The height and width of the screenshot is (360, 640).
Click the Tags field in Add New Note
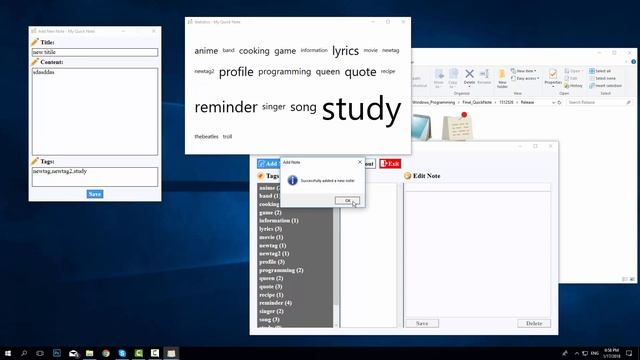(95, 177)
